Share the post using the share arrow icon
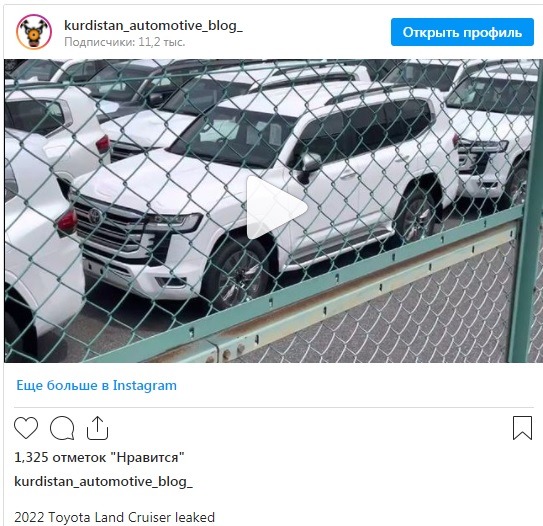The width and height of the screenshot is (543, 526). point(97,428)
